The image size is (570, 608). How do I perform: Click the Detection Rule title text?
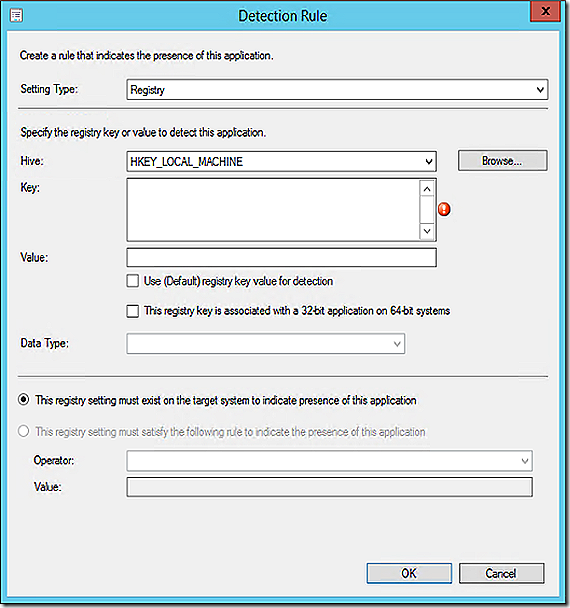click(283, 16)
